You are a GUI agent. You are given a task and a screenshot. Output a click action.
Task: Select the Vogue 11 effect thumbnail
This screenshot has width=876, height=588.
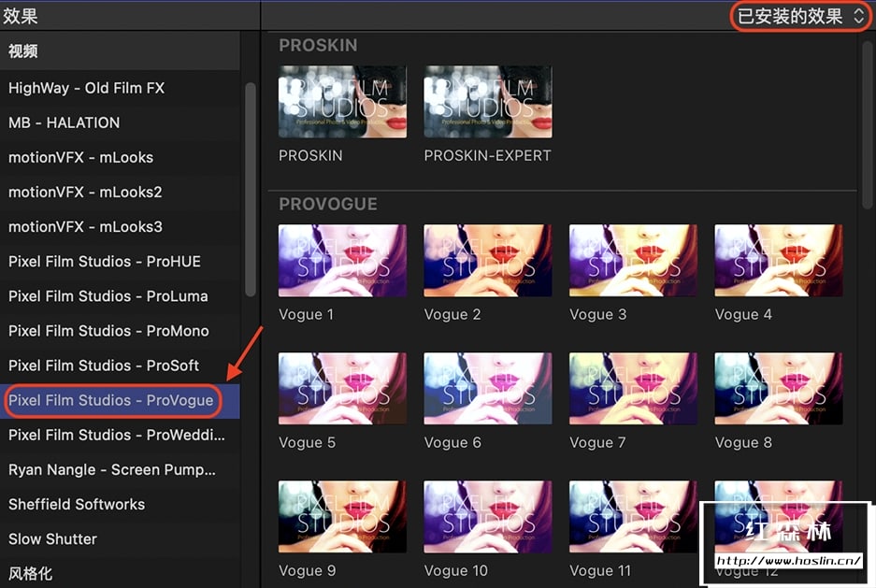point(633,517)
